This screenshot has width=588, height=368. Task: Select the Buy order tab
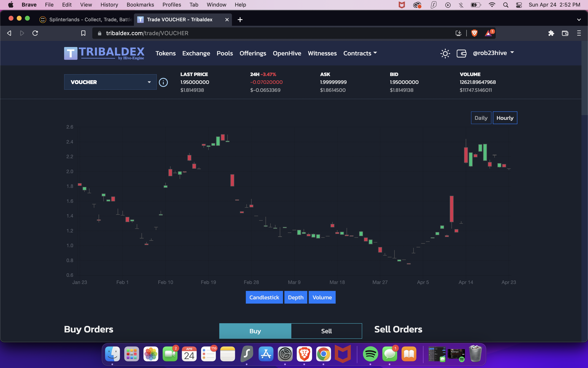[x=255, y=331]
